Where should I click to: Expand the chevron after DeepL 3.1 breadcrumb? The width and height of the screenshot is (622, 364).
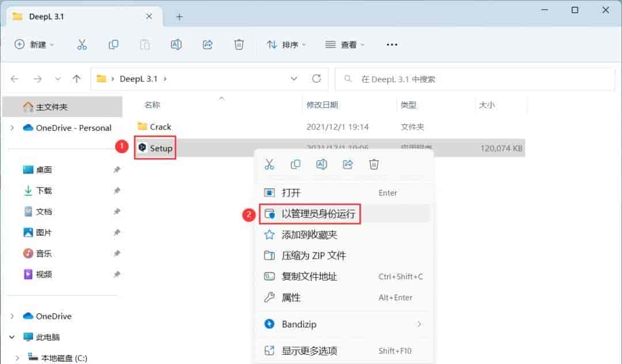pos(165,79)
